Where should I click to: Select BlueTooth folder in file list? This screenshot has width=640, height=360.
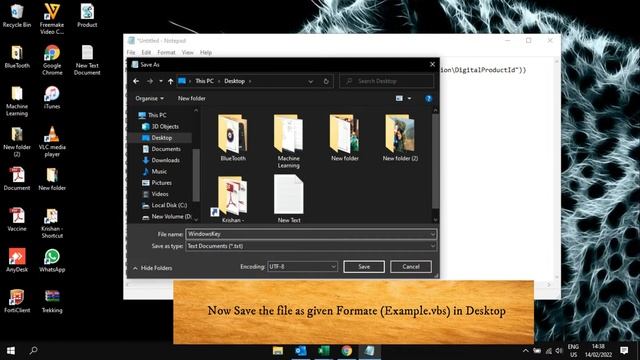(x=233, y=138)
